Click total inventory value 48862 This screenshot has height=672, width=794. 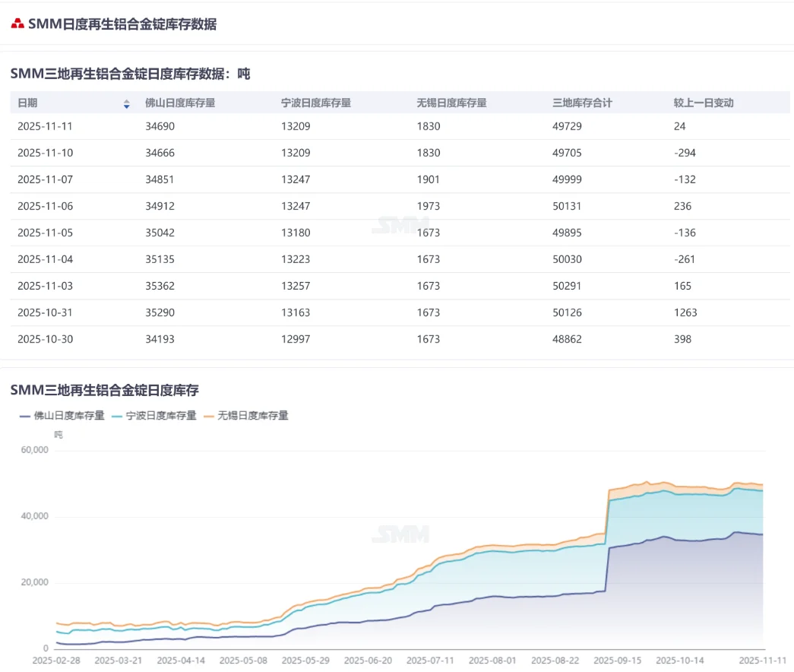tap(567, 339)
